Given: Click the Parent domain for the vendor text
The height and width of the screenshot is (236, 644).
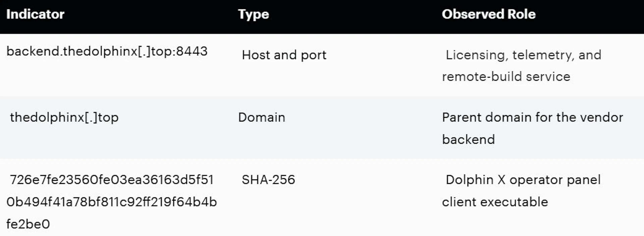Looking at the screenshot, I should click(x=532, y=117).
